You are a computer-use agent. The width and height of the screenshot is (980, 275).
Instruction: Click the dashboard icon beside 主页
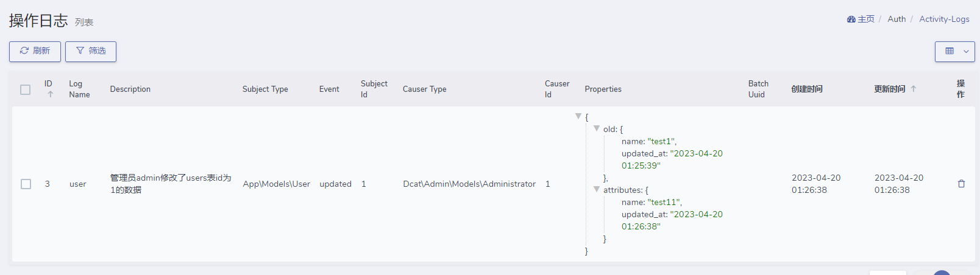[851, 19]
